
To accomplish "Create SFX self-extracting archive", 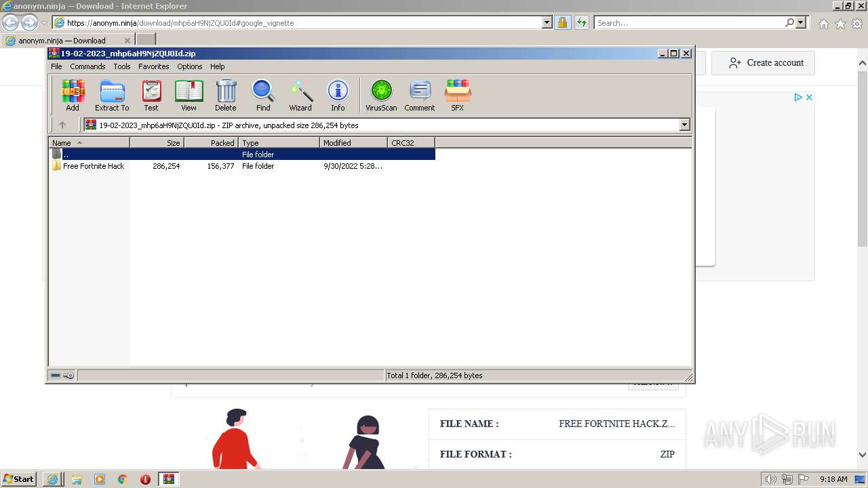I will pyautogui.click(x=458, y=95).
